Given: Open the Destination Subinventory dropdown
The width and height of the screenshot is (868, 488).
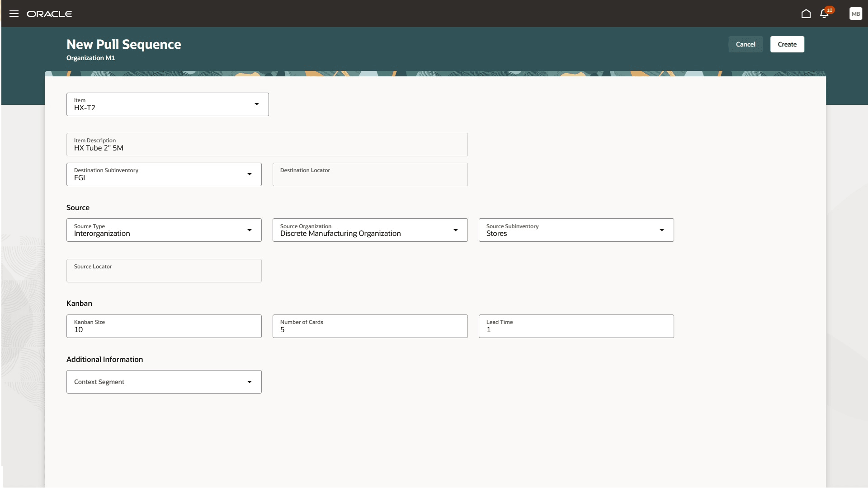Looking at the screenshot, I should (x=250, y=174).
